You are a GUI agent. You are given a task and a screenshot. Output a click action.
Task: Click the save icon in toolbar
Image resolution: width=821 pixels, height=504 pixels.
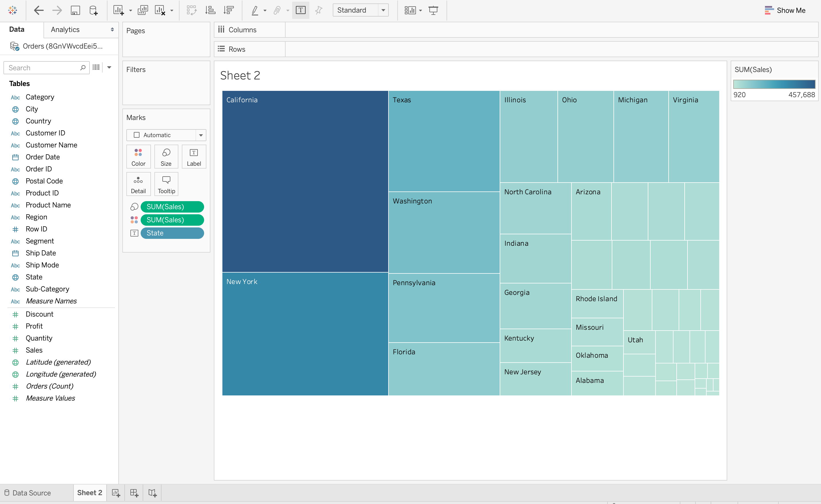coord(75,10)
